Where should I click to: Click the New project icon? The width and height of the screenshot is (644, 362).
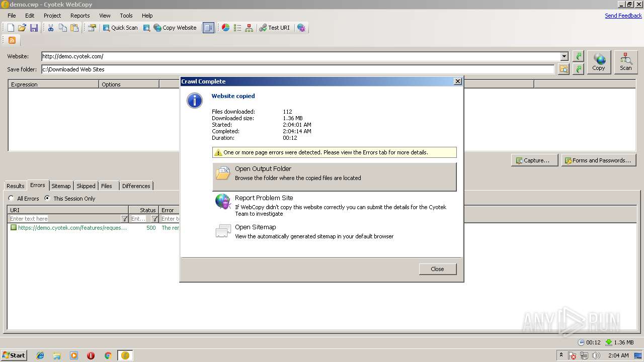tap(11, 28)
